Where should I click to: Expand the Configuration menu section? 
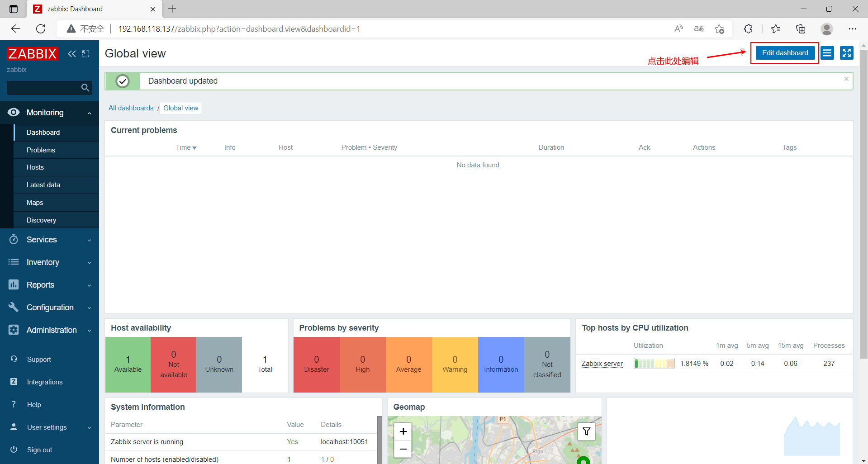[x=89, y=308]
